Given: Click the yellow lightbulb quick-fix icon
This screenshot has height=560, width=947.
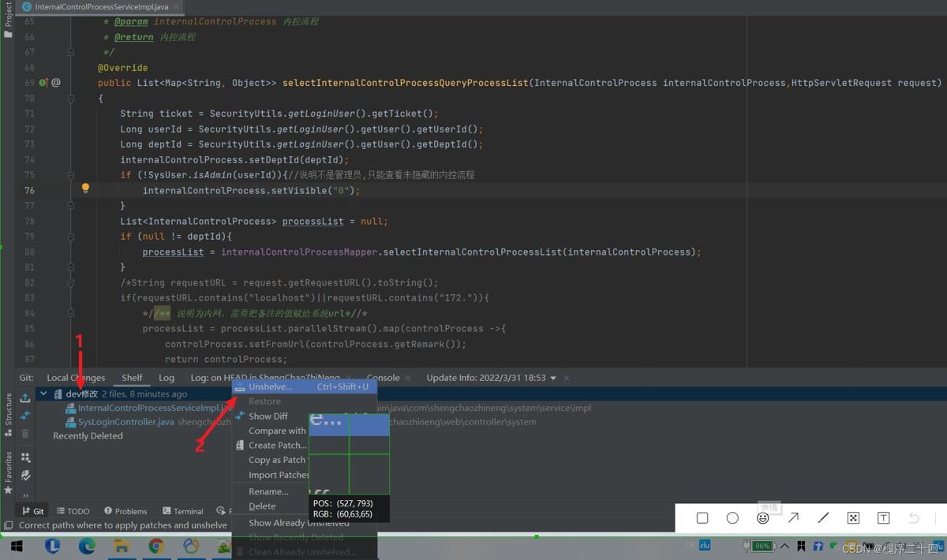Looking at the screenshot, I should click(x=85, y=189).
